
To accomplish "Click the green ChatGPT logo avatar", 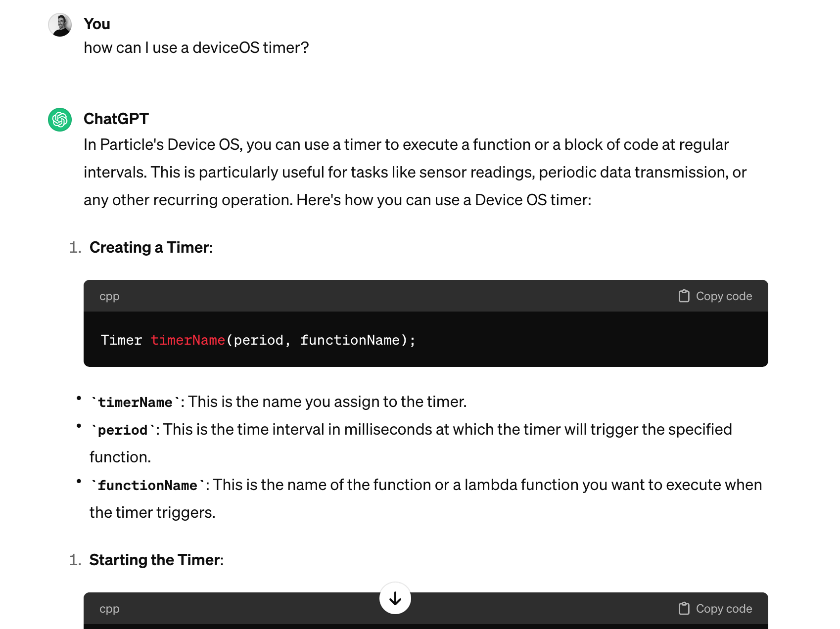I will 60,120.
